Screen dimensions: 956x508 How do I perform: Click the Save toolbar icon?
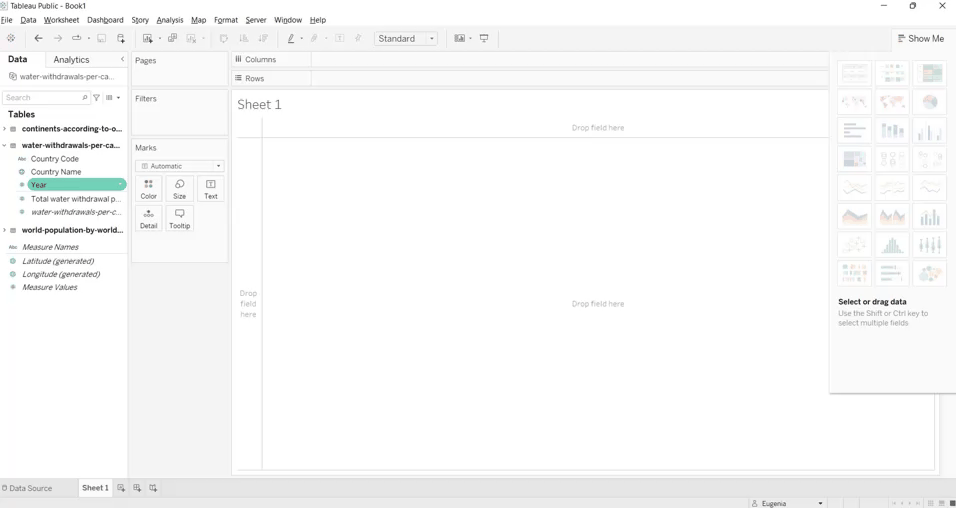tap(102, 38)
